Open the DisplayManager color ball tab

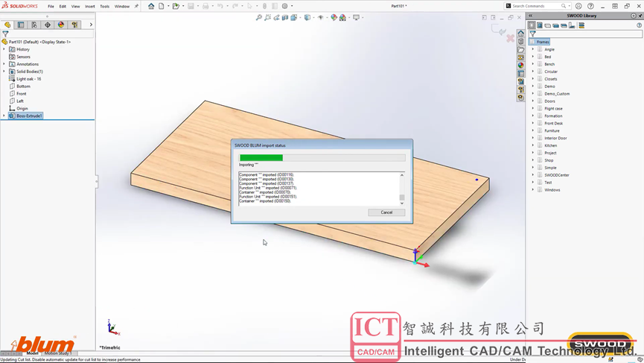[x=61, y=25]
